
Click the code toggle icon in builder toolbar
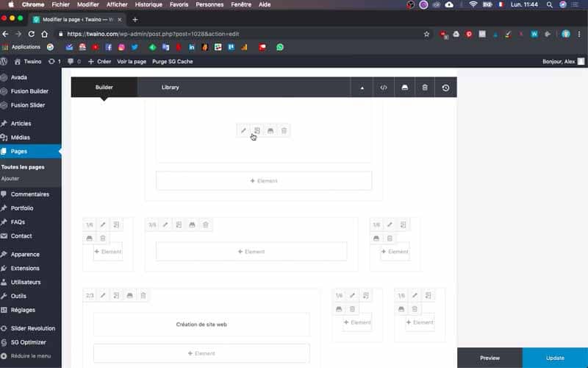pyautogui.click(x=383, y=88)
